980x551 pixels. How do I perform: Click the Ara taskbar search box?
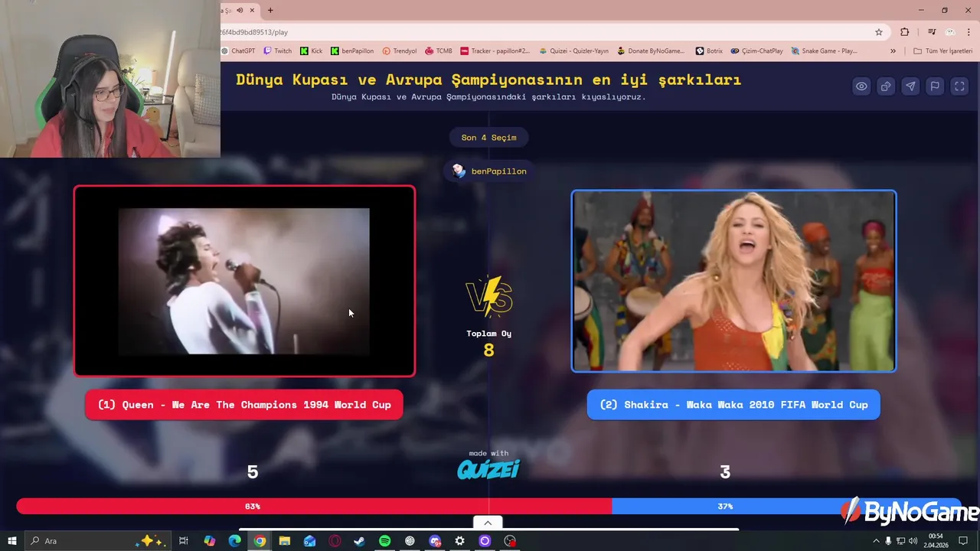click(97, 541)
